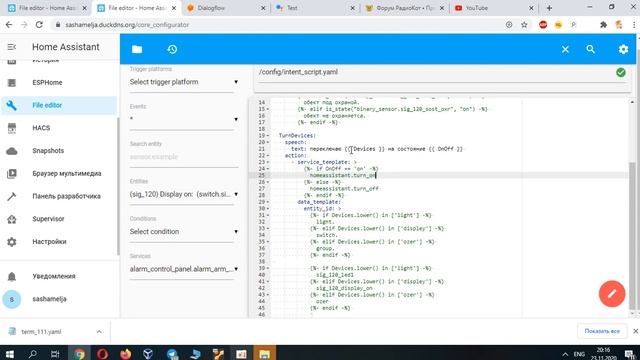
Task: Collapse code fold at line 19 TurnDevices
Action: pos(268,136)
